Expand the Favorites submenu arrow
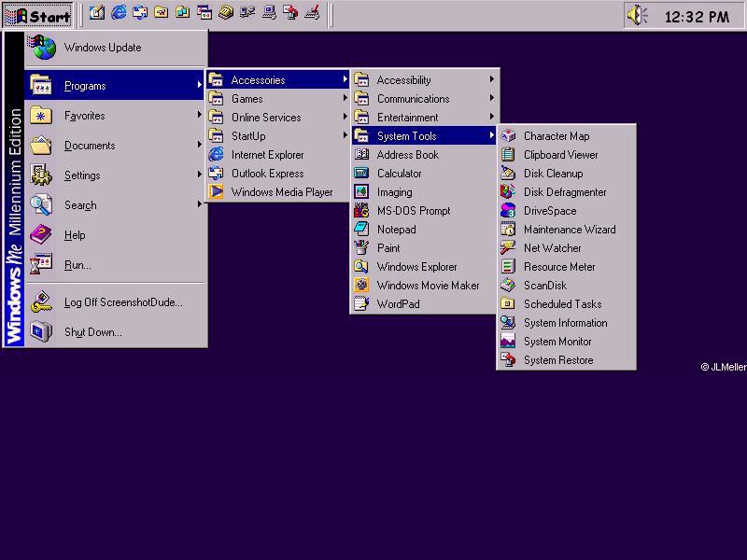 [x=200, y=115]
